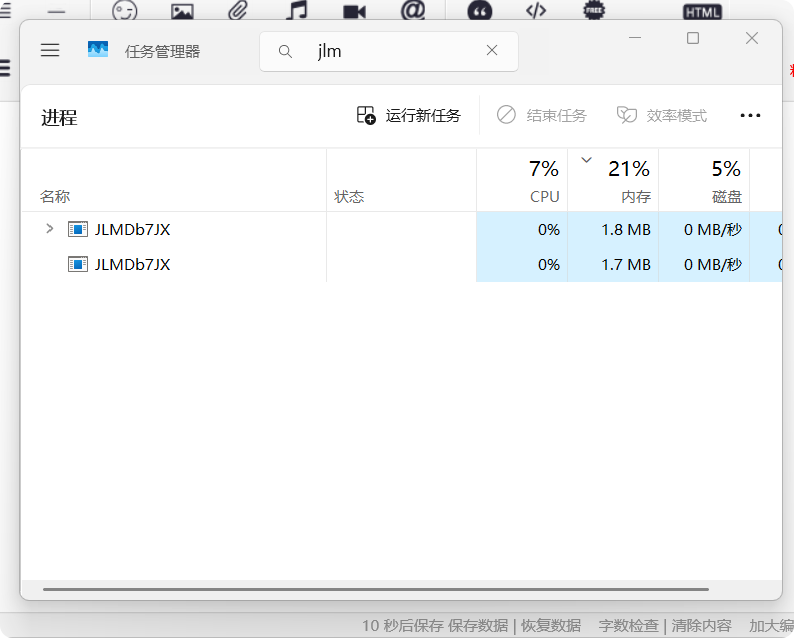Click the video camera icon in background editor

[x=354, y=11]
